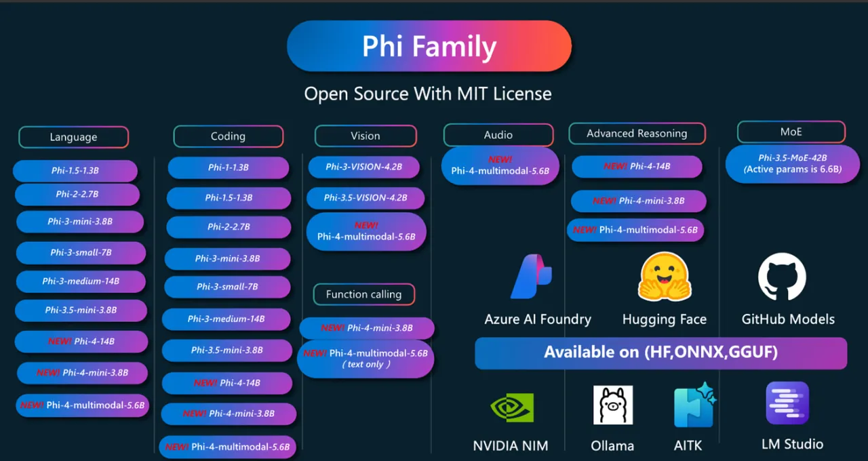Select Phi-4-mini-3.8B under Advanced Reasoning
This screenshot has height=461, width=868.
click(x=639, y=201)
